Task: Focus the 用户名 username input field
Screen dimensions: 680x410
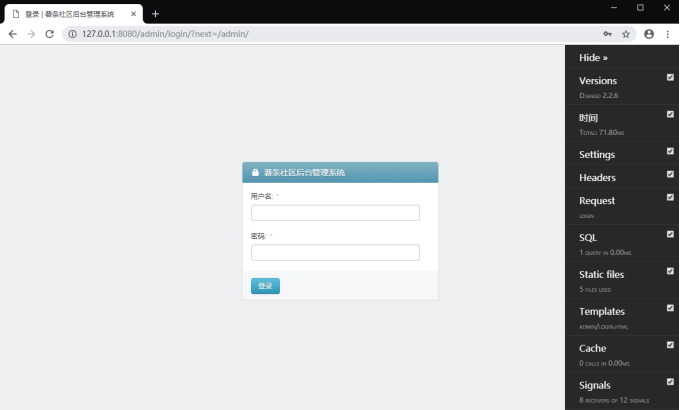Action: [335, 213]
